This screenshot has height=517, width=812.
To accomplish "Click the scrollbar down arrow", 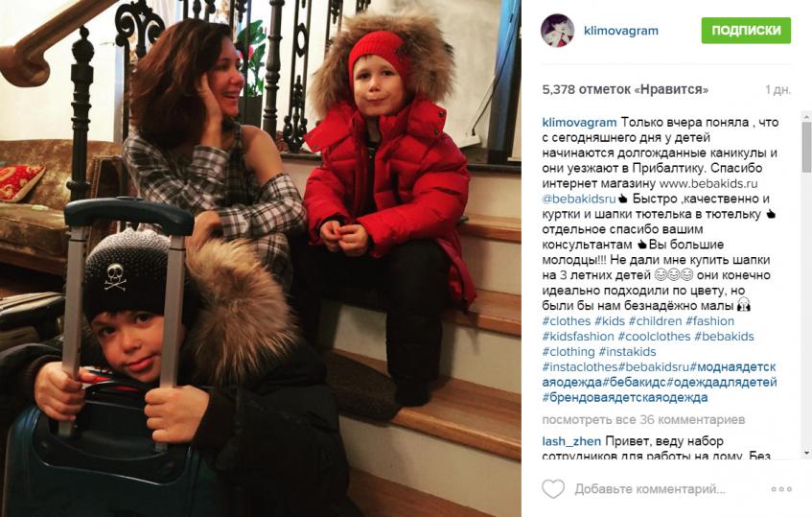I will (806, 454).
